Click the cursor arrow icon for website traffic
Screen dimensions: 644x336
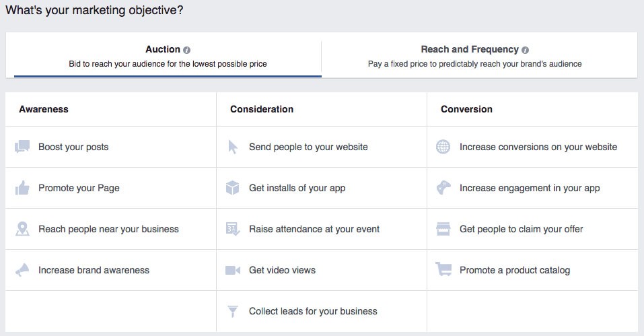pos(233,147)
